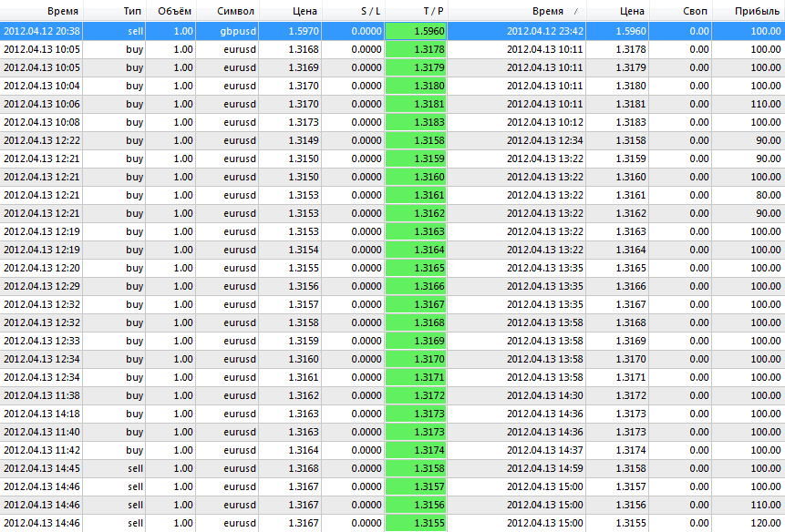Click swap 0.00 in the 14:59 close row

699,468
